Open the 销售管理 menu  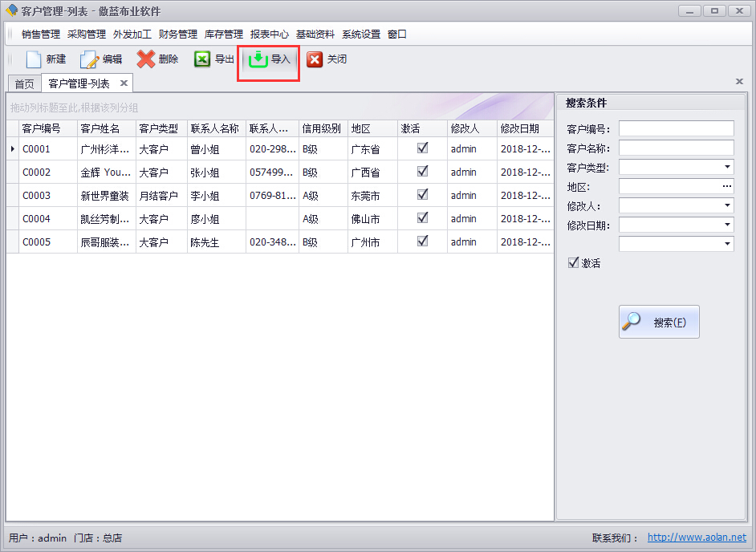41,34
